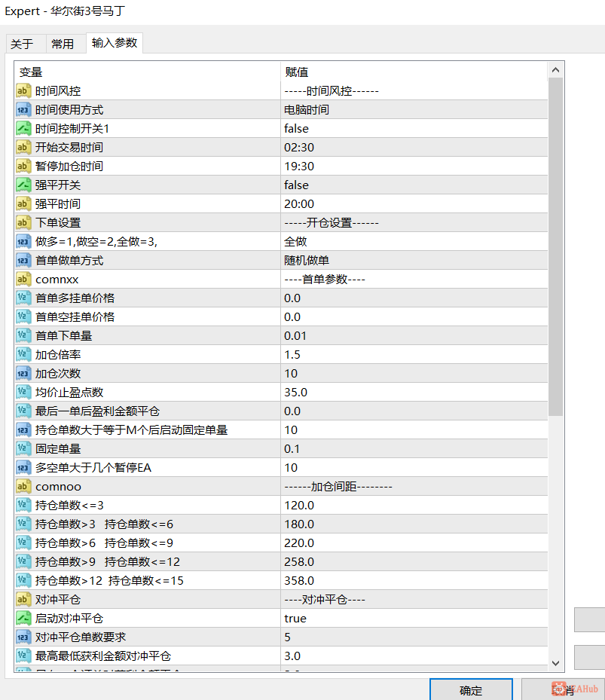The width and height of the screenshot is (605, 700).
Task: Click the string icon beside 下单设置
Action: tap(23, 222)
